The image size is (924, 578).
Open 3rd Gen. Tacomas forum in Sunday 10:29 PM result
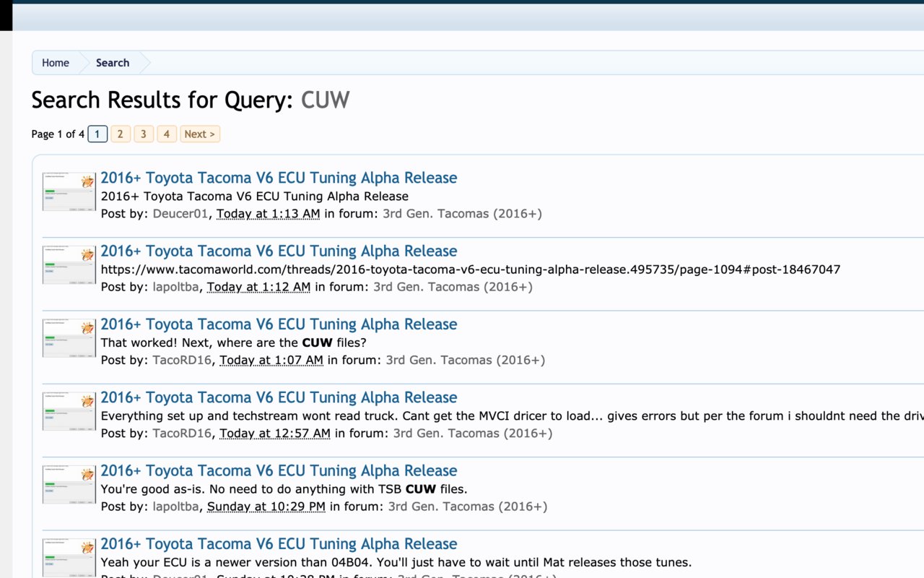pos(468,506)
